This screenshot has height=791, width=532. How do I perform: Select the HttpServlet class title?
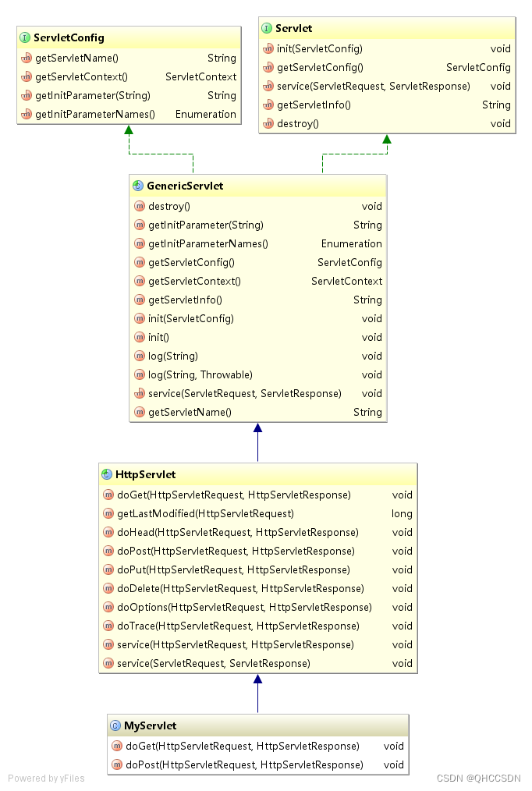146,474
